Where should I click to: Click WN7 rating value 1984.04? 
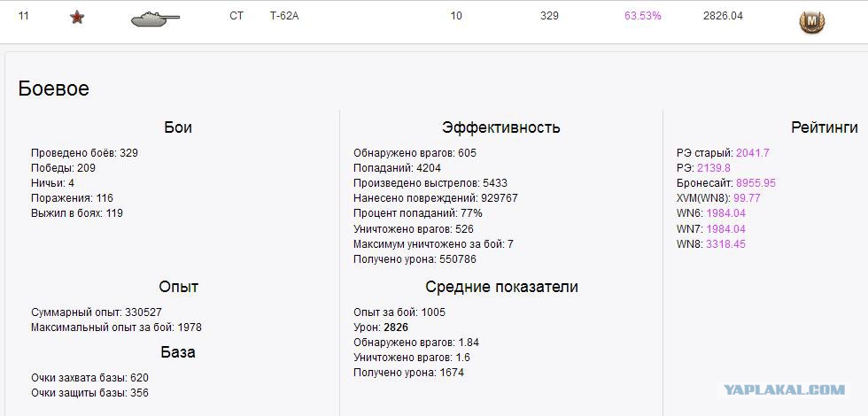coord(725,228)
